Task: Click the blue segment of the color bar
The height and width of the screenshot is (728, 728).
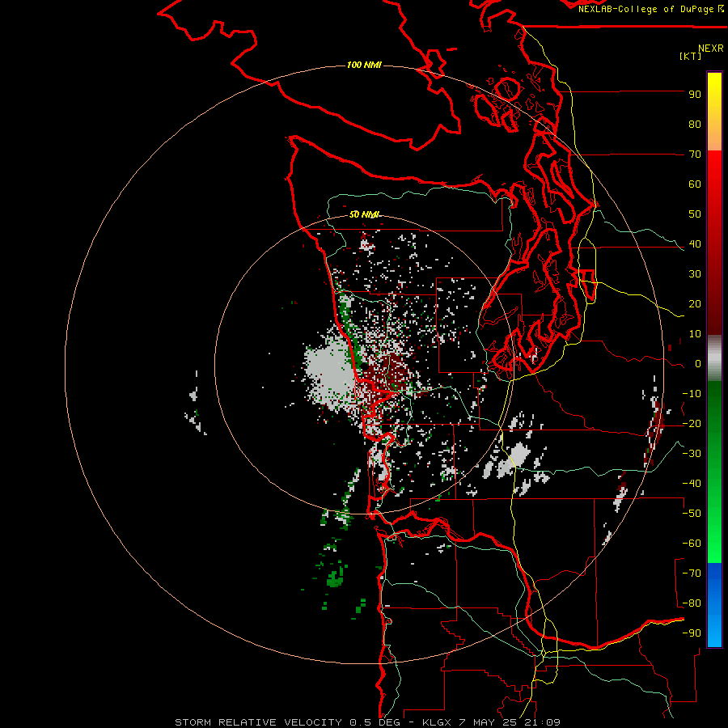Action: pos(714,604)
